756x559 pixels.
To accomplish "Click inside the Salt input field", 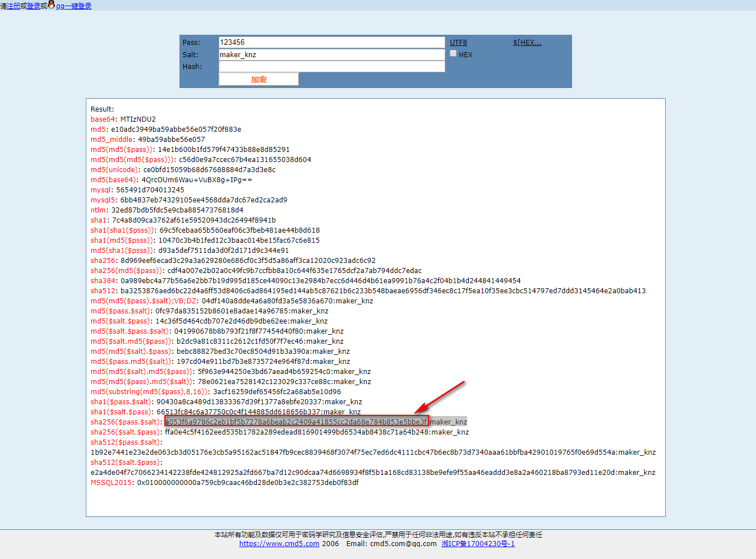I will [x=331, y=54].
